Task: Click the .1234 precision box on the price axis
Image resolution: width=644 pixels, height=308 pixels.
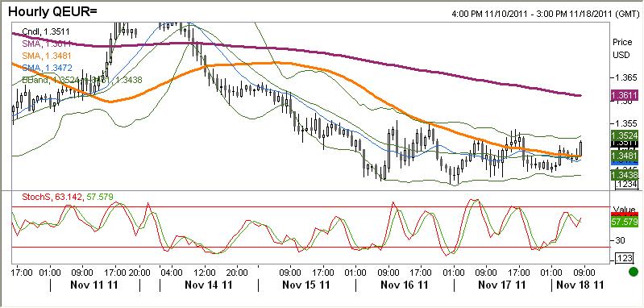Action: 626,185
